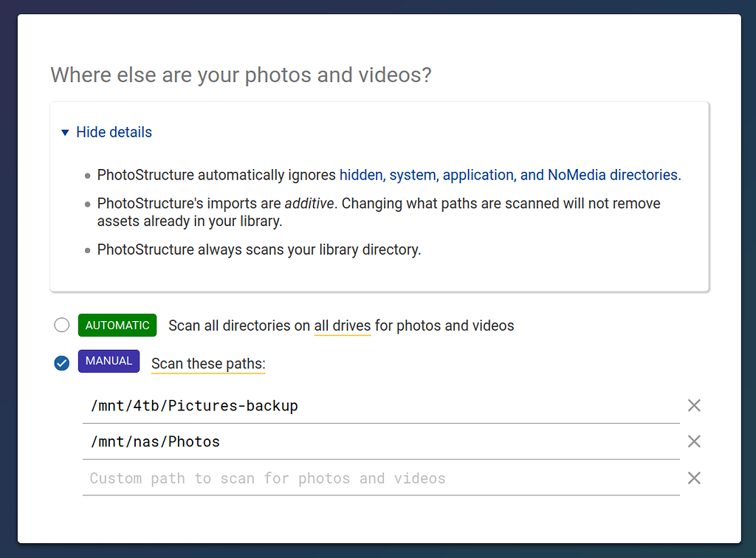Click the green AUTOMATIC badge

pyautogui.click(x=117, y=325)
